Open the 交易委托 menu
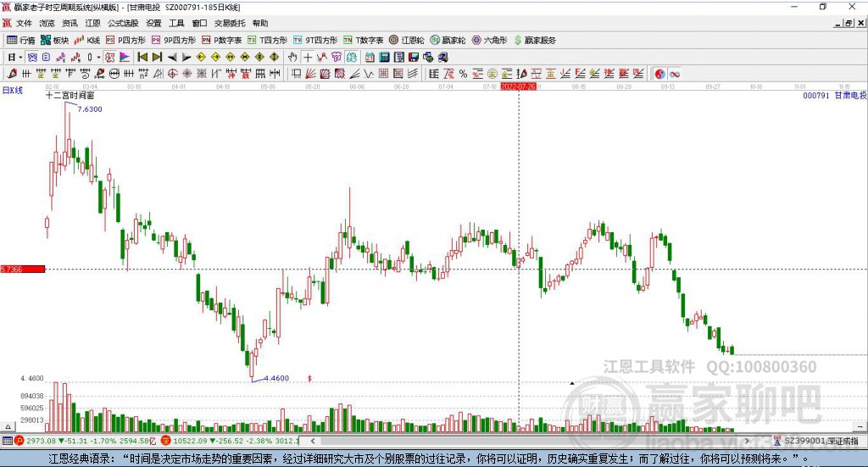The width and height of the screenshot is (868, 467). [230, 23]
